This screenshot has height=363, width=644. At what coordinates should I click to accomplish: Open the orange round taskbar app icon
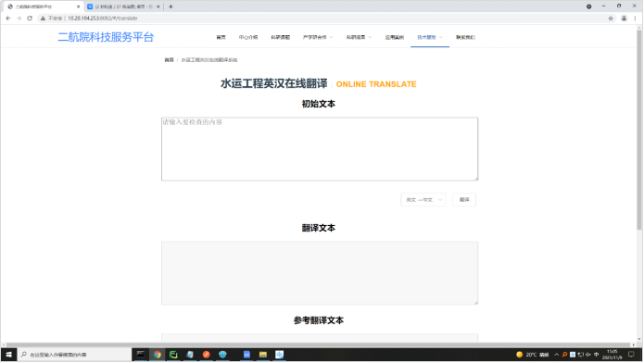click(207, 355)
